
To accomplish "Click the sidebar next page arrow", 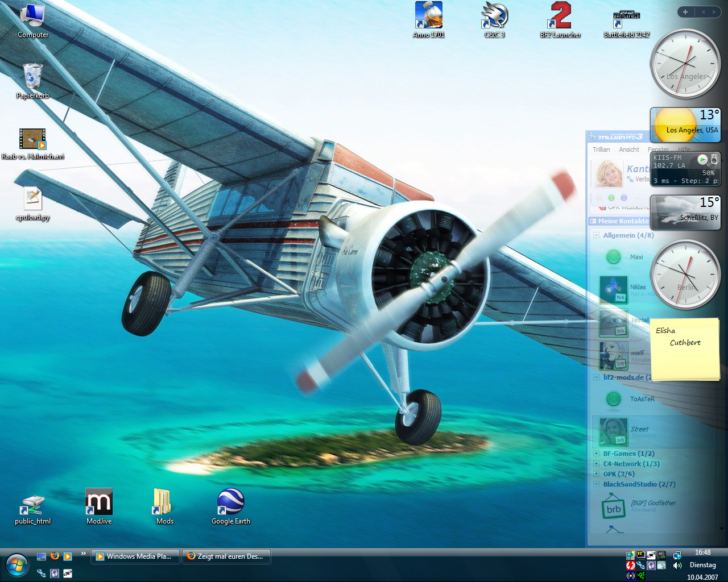I will pos(715,12).
